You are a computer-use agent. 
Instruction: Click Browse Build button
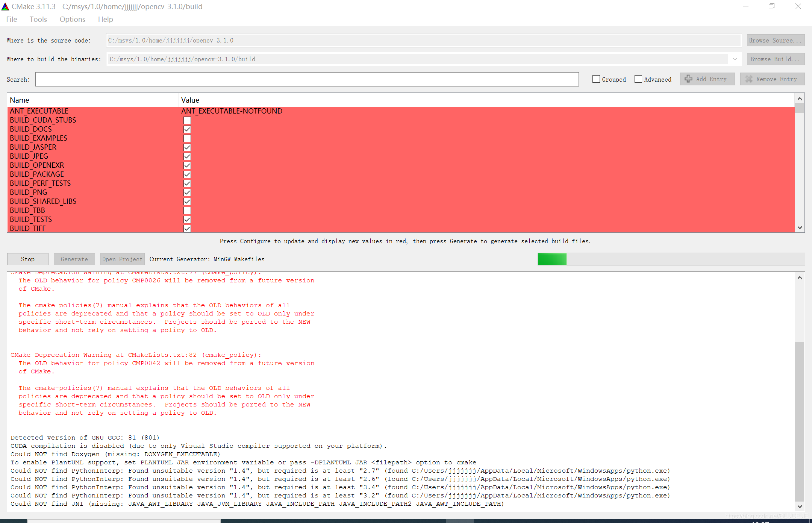pos(776,59)
